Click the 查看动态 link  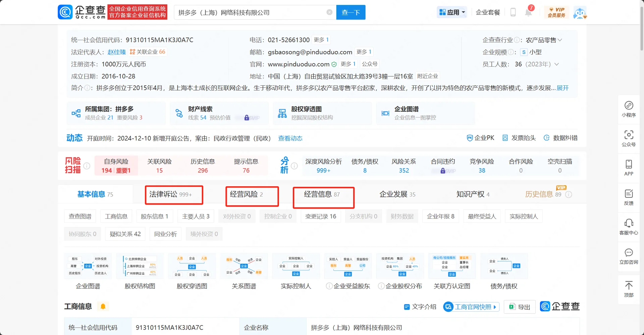click(290, 138)
